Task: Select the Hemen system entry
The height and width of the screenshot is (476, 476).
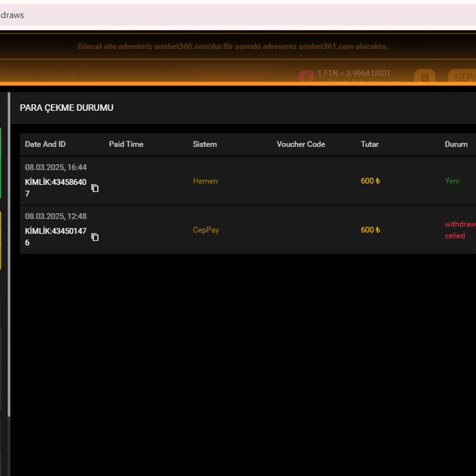Action: (205, 181)
